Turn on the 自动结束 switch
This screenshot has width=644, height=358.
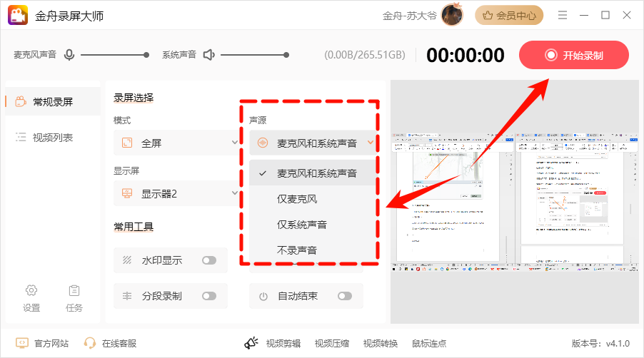pos(345,296)
